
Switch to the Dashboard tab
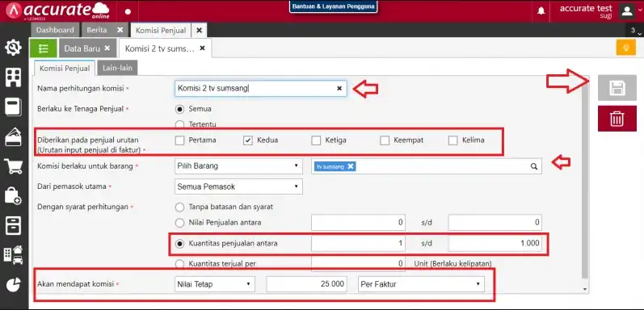click(x=55, y=30)
